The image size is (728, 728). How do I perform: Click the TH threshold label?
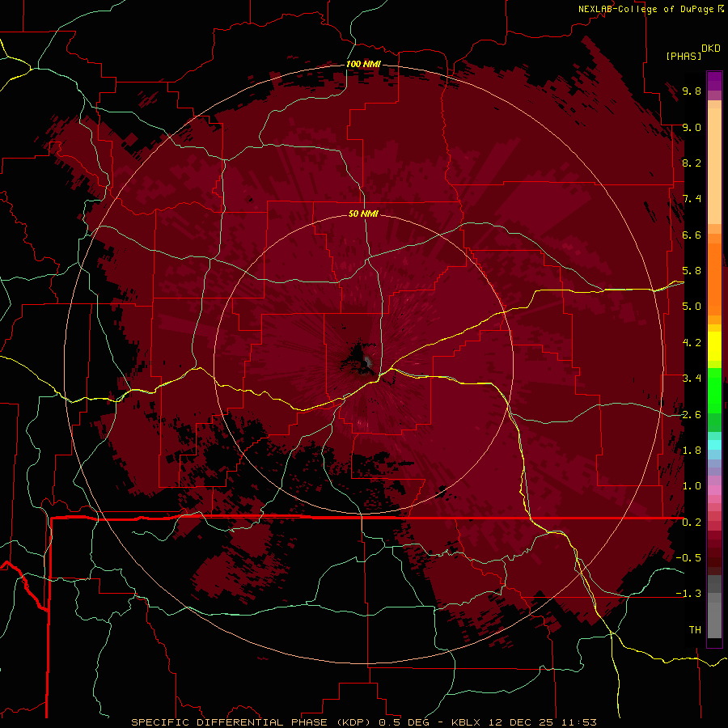coord(695,630)
